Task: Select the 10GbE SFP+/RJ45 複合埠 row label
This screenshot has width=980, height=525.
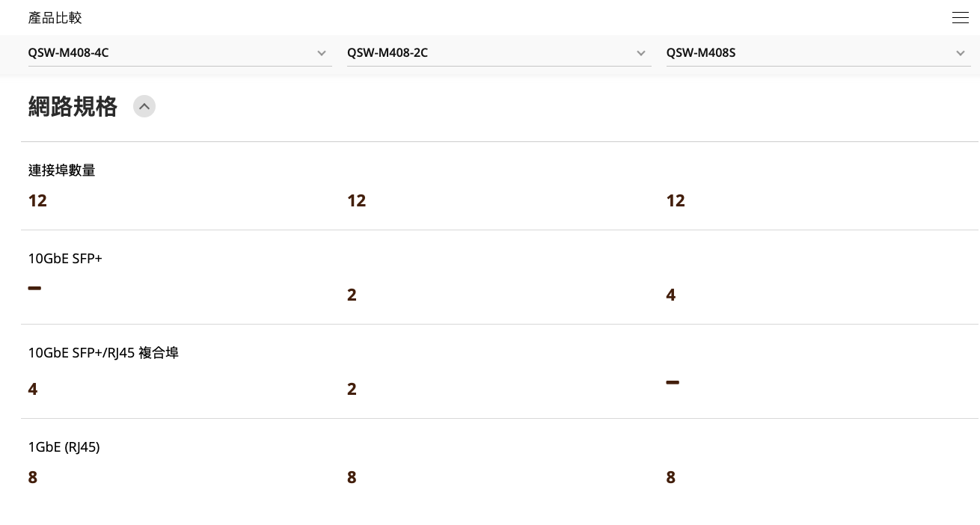Action: click(103, 353)
